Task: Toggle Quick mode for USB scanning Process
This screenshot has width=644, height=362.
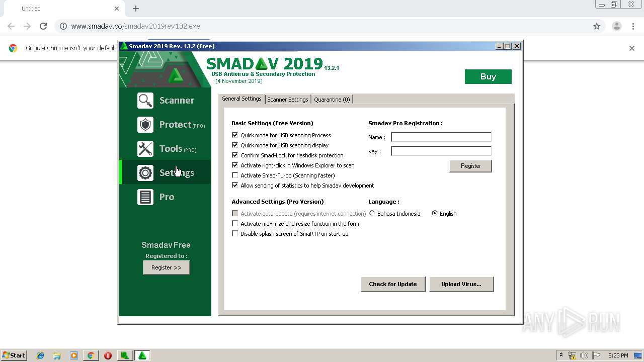Action: coord(235,135)
